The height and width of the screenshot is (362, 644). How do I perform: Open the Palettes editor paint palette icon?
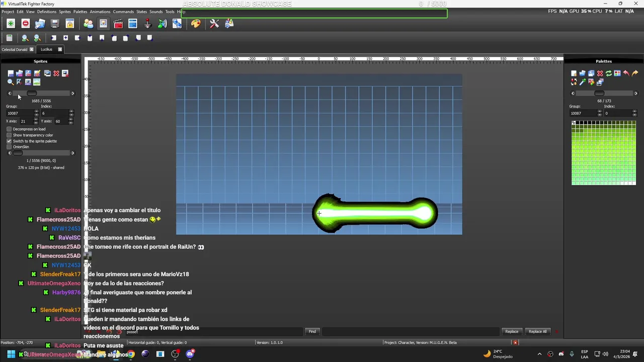pos(196,24)
